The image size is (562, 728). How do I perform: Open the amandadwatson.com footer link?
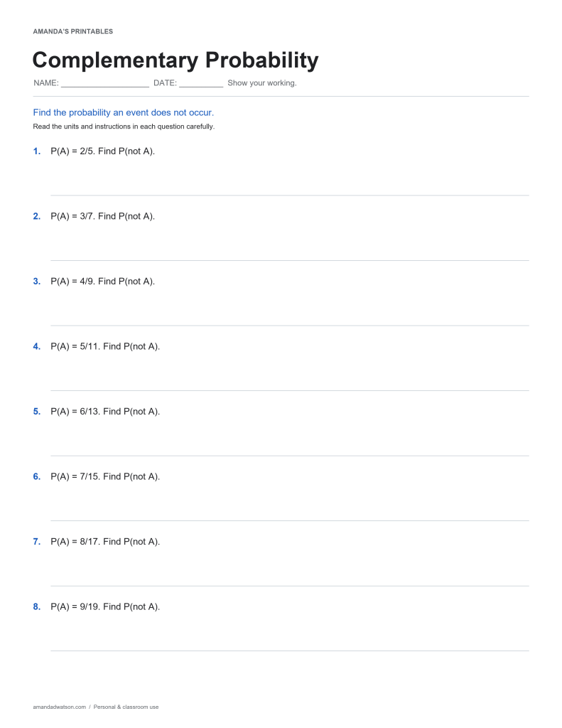60,707
